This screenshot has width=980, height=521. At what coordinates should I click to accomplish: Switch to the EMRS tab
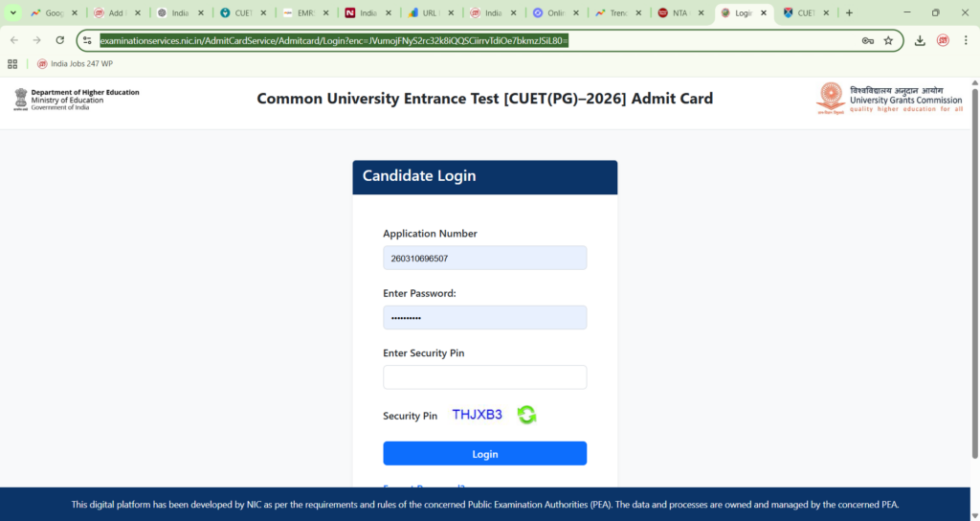(305, 13)
